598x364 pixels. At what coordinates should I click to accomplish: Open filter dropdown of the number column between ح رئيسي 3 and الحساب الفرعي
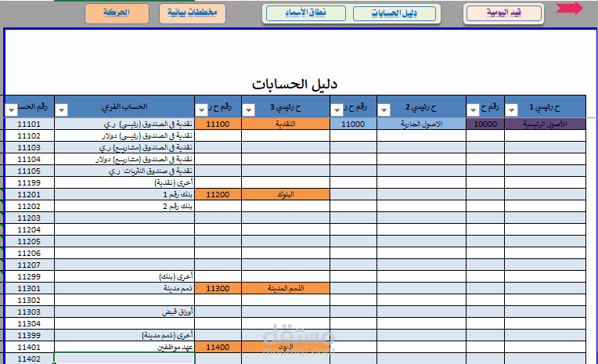201,110
